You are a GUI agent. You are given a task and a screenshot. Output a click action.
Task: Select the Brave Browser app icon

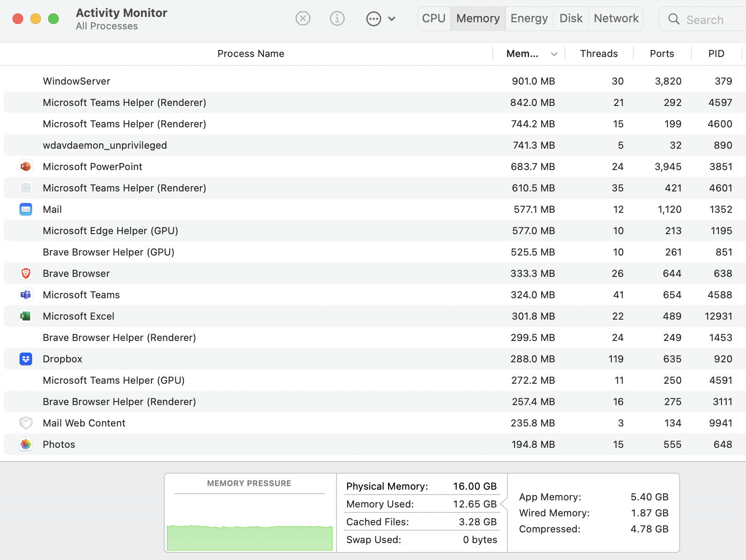[x=26, y=273]
